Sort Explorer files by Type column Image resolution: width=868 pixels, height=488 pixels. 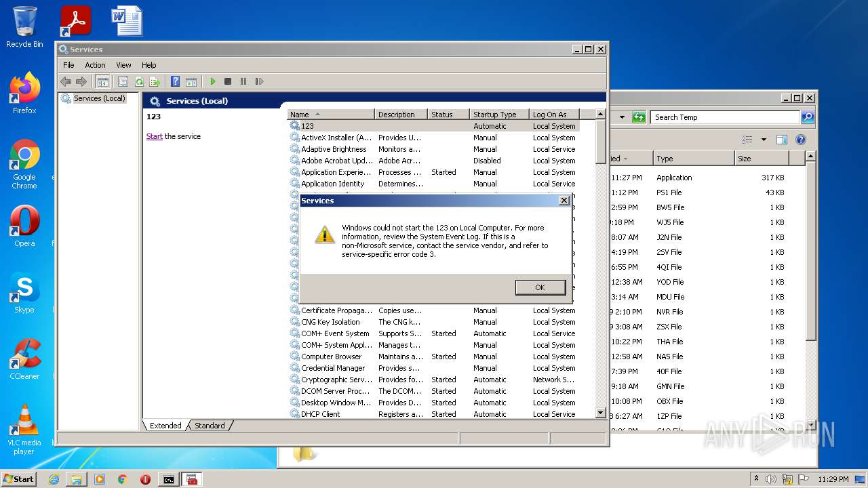coord(693,159)
